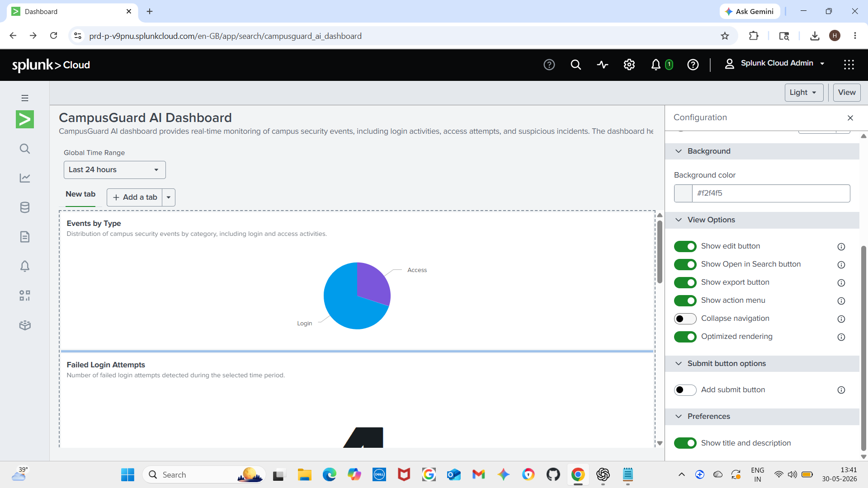Open the dashboards grid icon in sidebar

(25, 296)
